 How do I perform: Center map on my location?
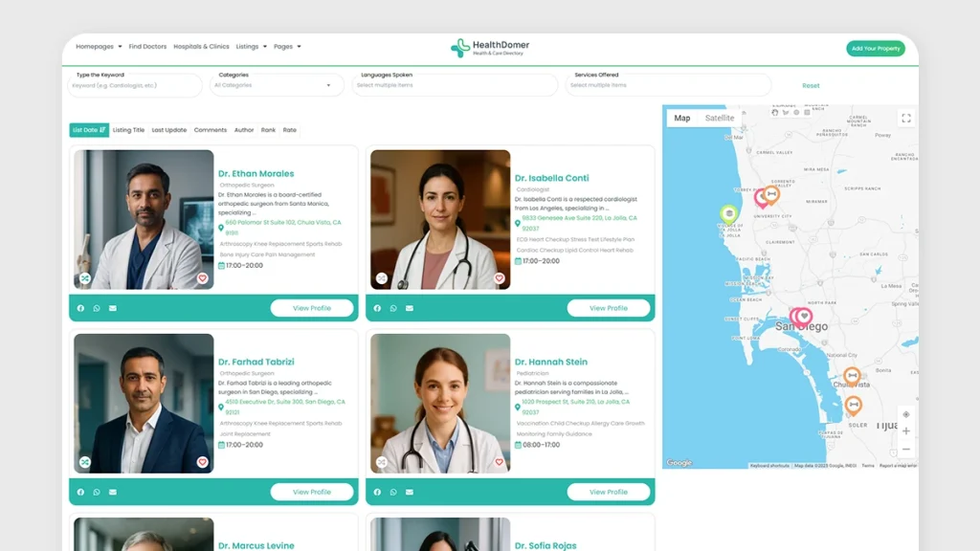point(906,414)
